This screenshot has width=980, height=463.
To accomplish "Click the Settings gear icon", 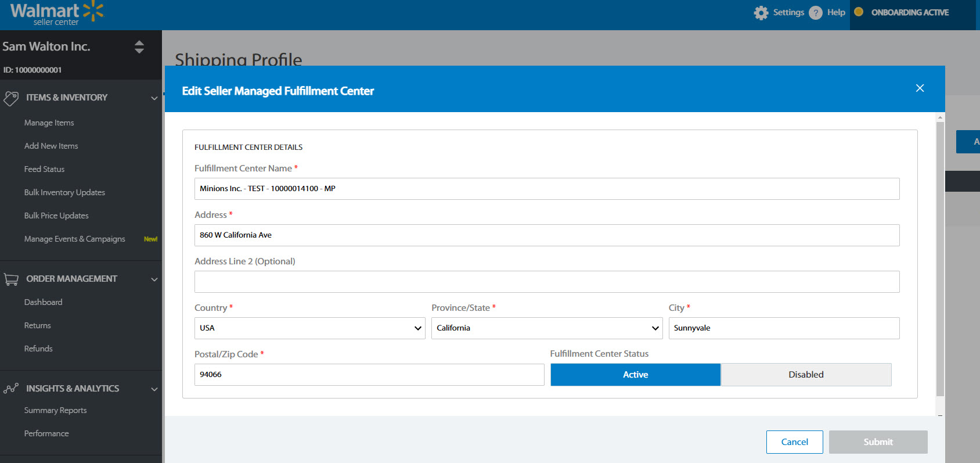I will (761, 13).
